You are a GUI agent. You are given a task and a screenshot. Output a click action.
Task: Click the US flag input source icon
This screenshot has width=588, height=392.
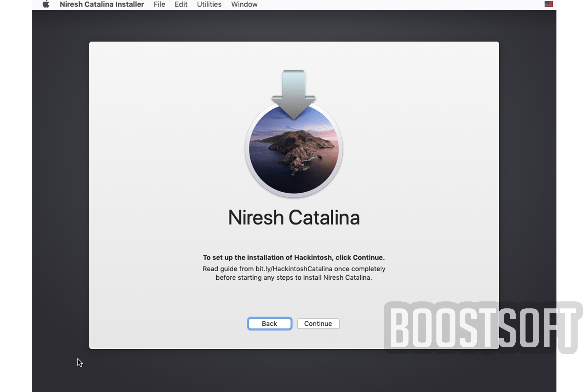549,4
